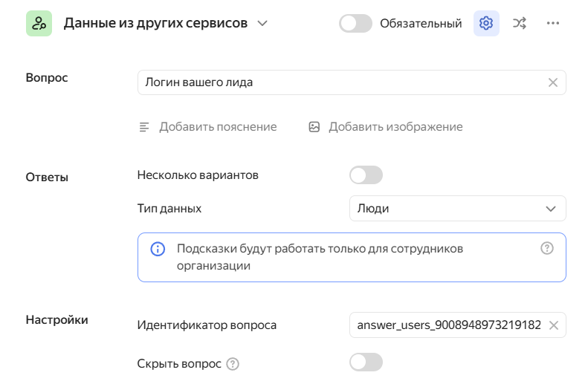Image resolution: width=588 pixels, height=384 pixels.
Task: Click help icon next to Скрыть вопрос
Action: 233,364
